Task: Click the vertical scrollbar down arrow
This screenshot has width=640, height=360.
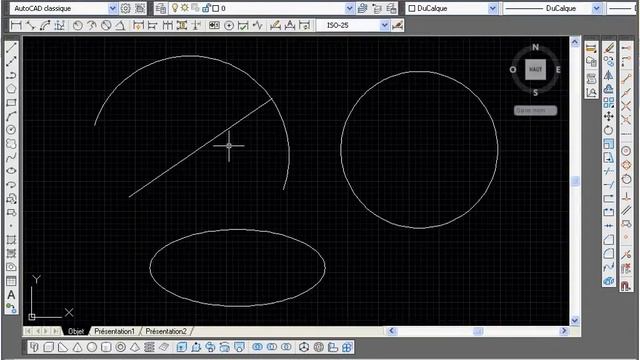Action: click(575, 320)
